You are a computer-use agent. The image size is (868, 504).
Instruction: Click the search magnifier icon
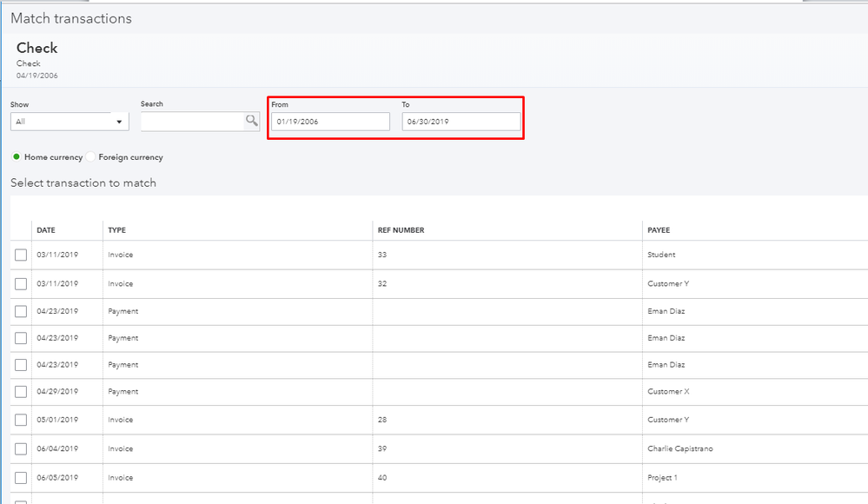251,121
